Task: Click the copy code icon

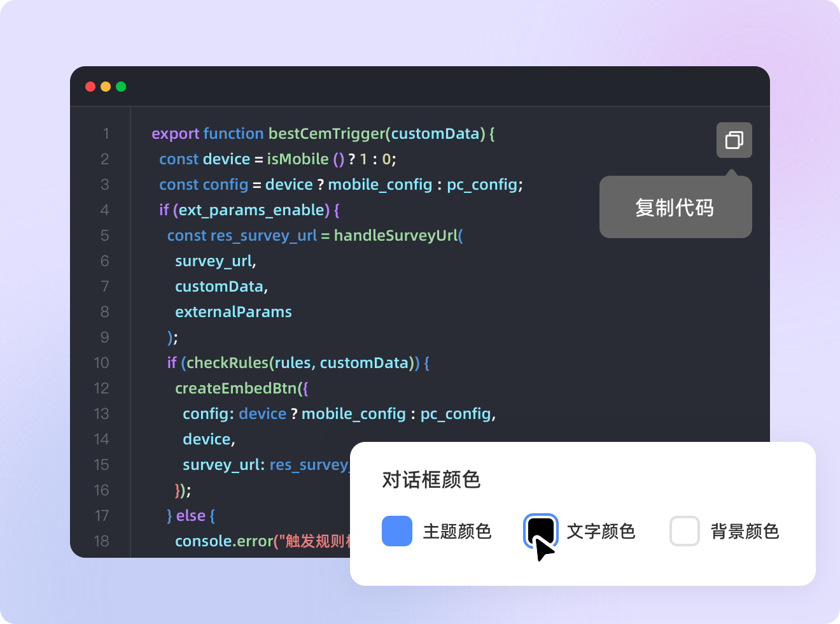Action: 734,140
